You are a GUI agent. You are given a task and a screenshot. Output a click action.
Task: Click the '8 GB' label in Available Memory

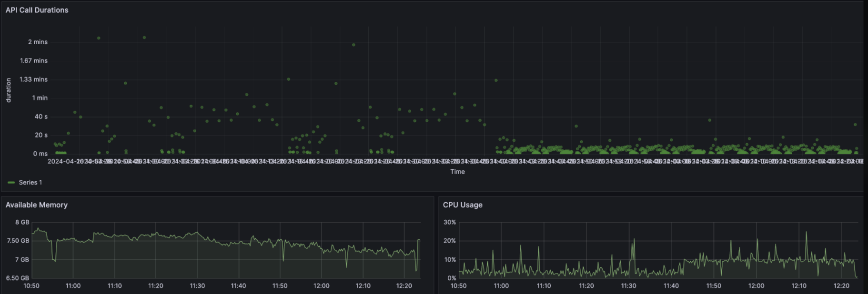click(22, 222)
